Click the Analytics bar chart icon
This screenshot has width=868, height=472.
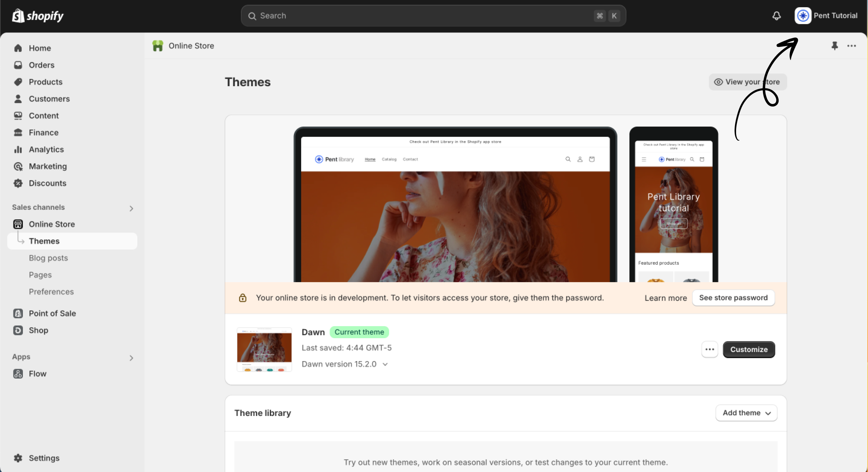[18, 149]
